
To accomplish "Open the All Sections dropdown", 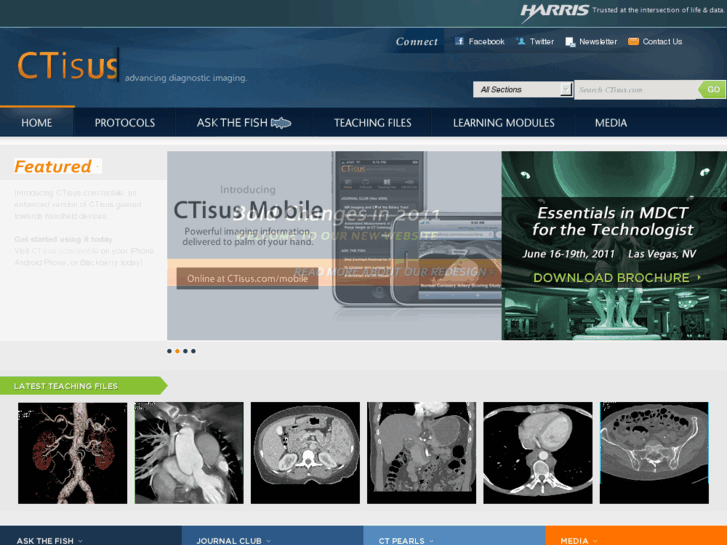I will click(x=523, y=90).
